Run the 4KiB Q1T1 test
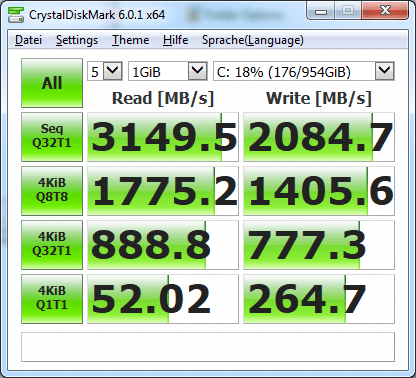This screenshot has height=378, width=416. (x=52, y=299)
